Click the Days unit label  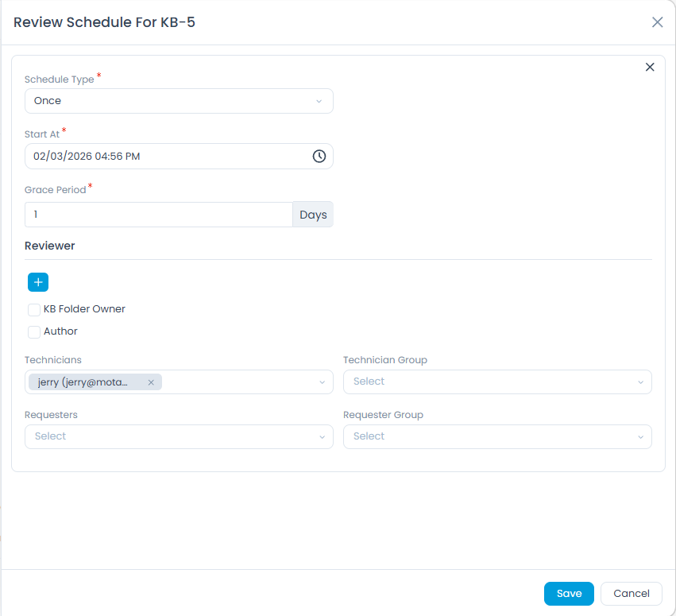(x=313, y=215)
